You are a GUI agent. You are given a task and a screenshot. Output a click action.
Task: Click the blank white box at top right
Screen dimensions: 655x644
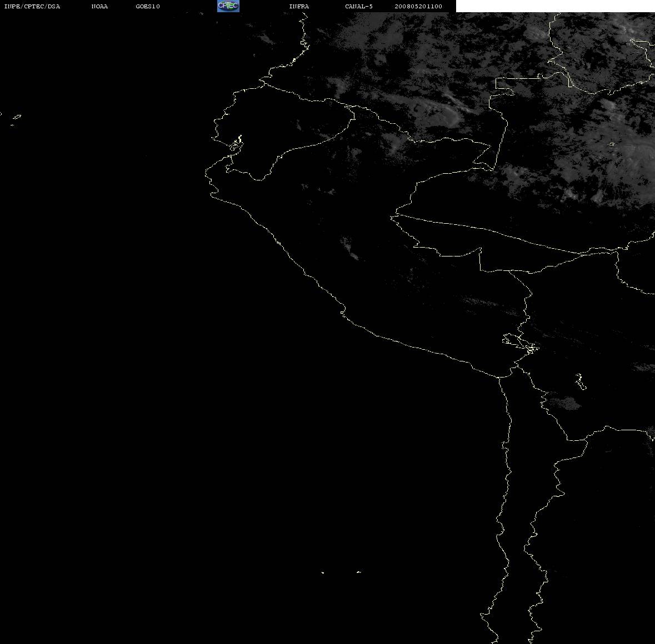tap(555, 6)
